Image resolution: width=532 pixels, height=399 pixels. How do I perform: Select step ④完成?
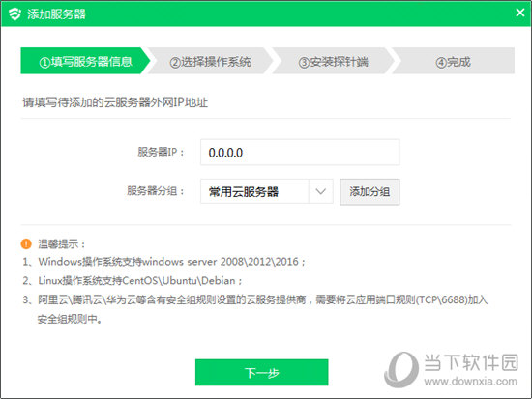coord(454,61)
